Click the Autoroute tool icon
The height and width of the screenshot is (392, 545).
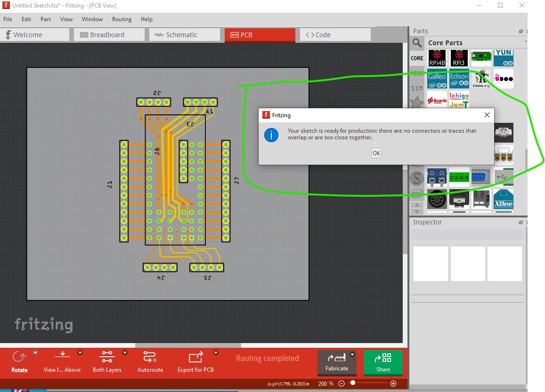[150, 357]
